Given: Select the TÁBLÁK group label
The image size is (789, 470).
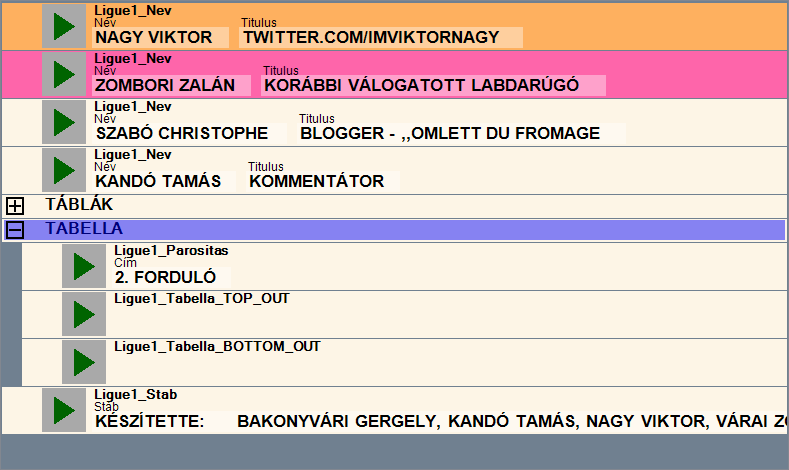Looking at the screenshot, I should coord(79,205).
